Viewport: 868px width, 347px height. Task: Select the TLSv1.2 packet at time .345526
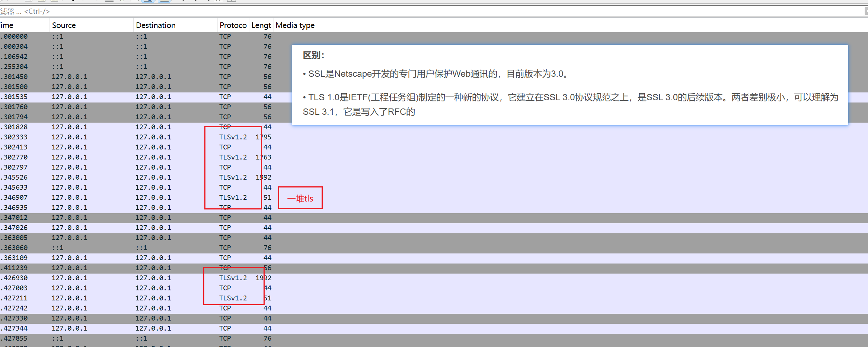[x=149, y=177]
